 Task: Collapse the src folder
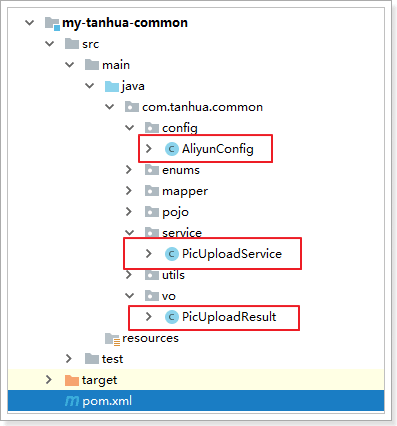50,44
